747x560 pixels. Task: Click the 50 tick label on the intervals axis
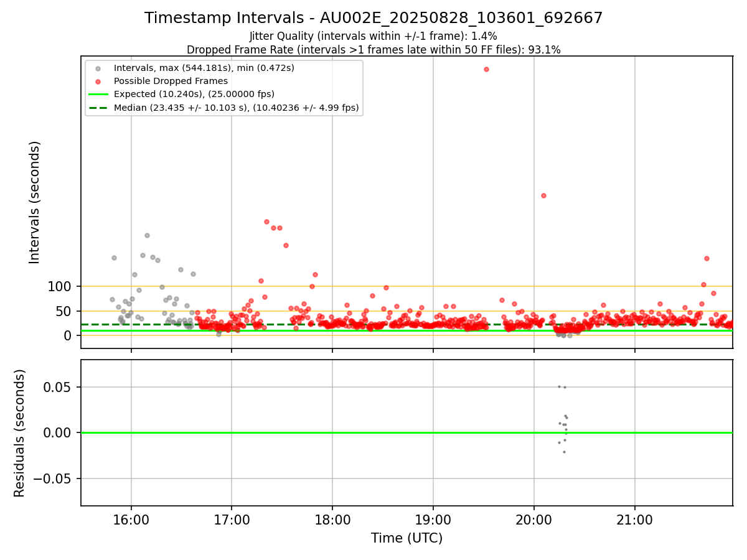coord(64,311)
